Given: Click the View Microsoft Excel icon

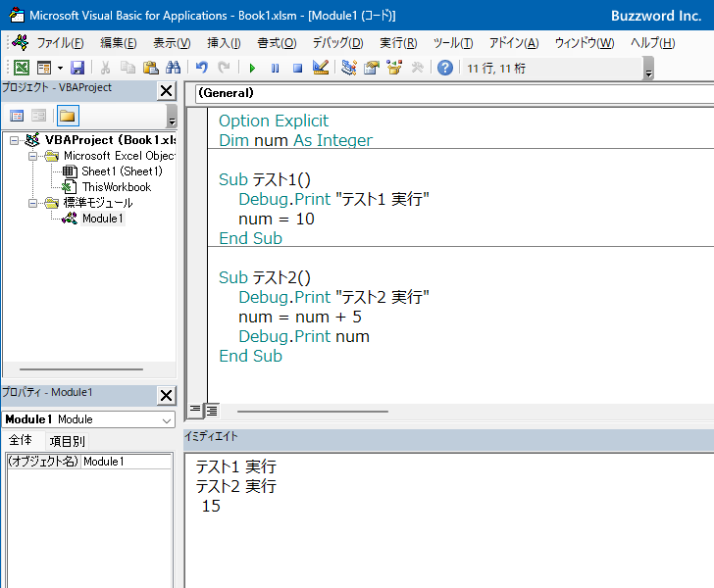Looking at the screenshot, I should coord(22,68).
